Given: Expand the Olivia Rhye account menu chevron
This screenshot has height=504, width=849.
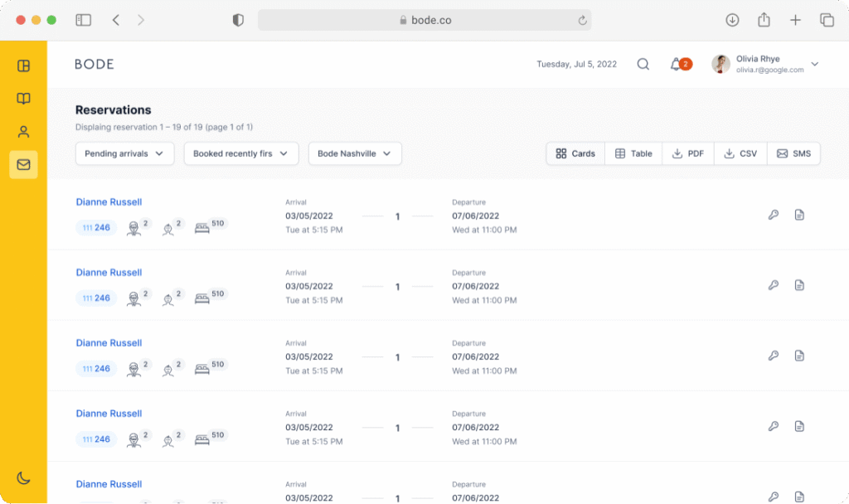Looking at the screenshot, I should coord(814,64).
